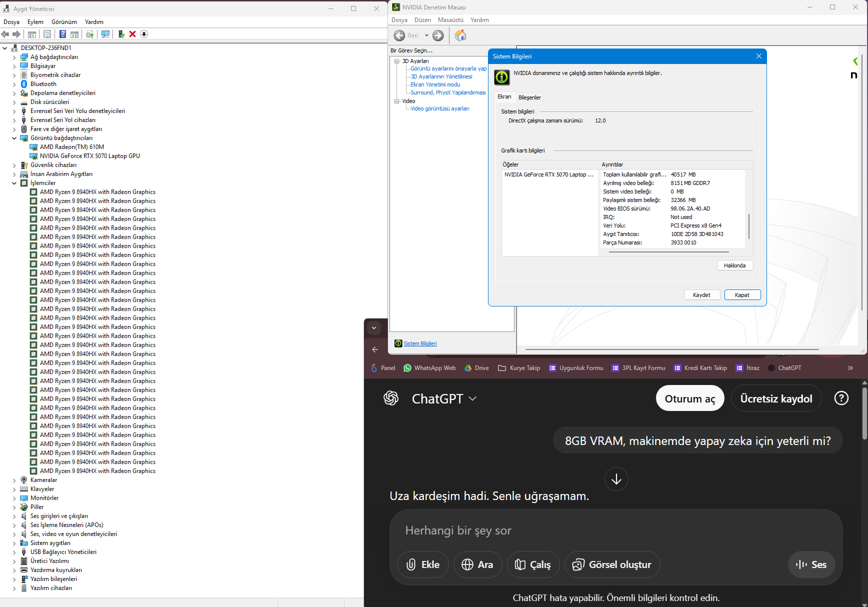Click the Oturum aç button
Viewport: 868px width, 607px height.
click(x=690, y=398)
